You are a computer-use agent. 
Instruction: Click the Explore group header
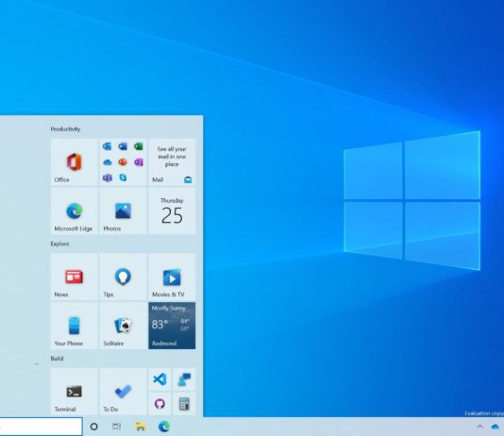[x=59, y=243]
